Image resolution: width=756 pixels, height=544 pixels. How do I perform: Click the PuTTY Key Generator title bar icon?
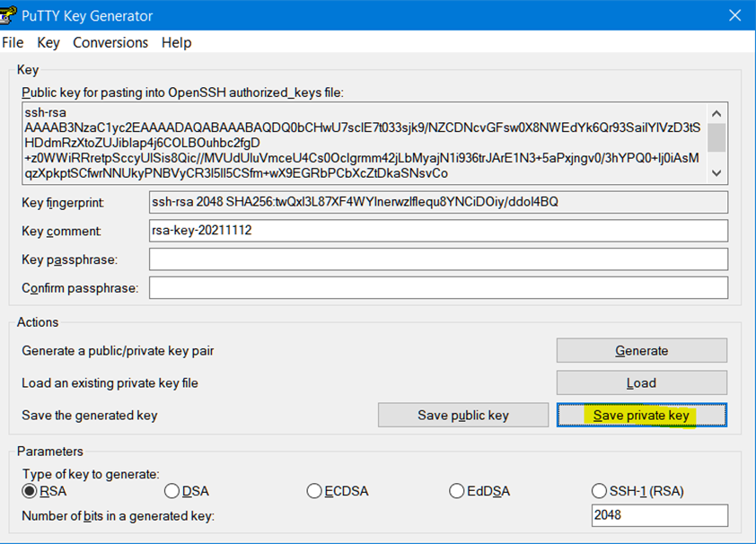coord(8,15)
